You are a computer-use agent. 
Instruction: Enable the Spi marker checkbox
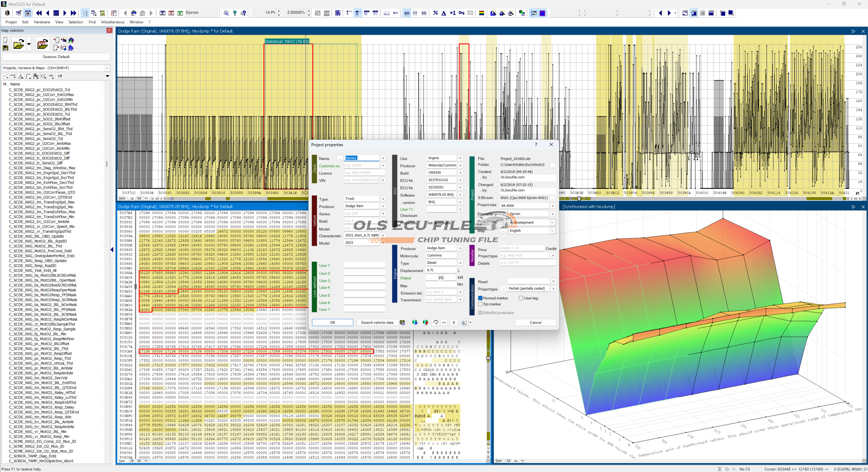click(480, 304)
